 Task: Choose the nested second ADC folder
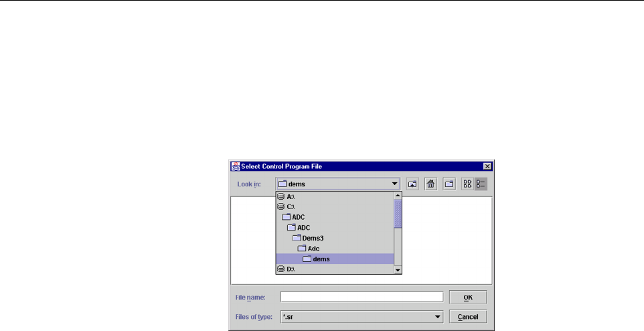(335, 227)
